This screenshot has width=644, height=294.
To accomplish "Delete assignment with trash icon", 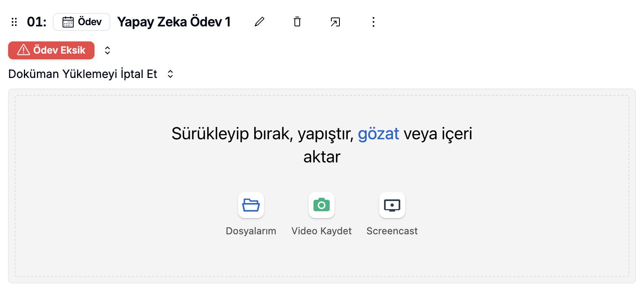I will click(297, 22).
